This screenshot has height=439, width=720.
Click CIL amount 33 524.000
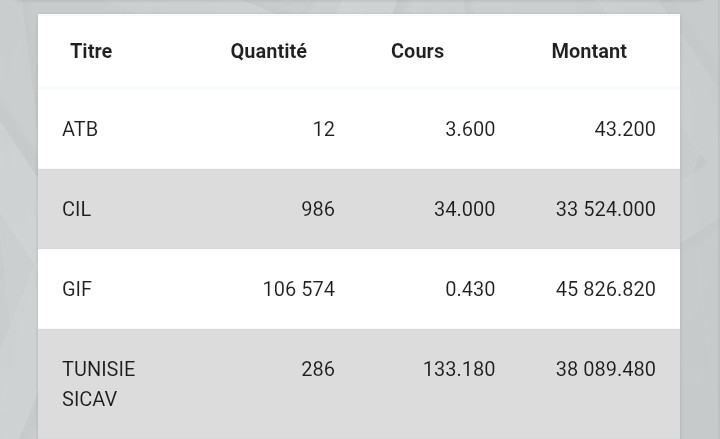click(605, 209)
